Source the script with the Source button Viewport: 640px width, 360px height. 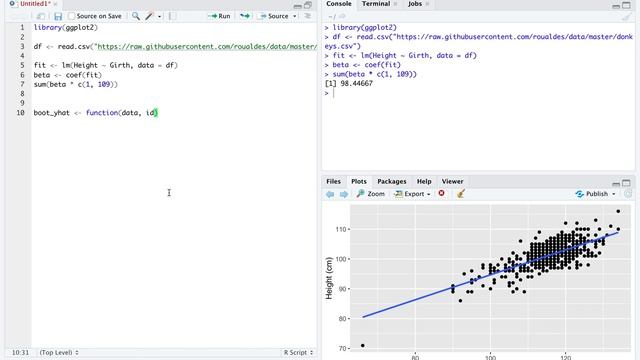click(x=274, y=16)
